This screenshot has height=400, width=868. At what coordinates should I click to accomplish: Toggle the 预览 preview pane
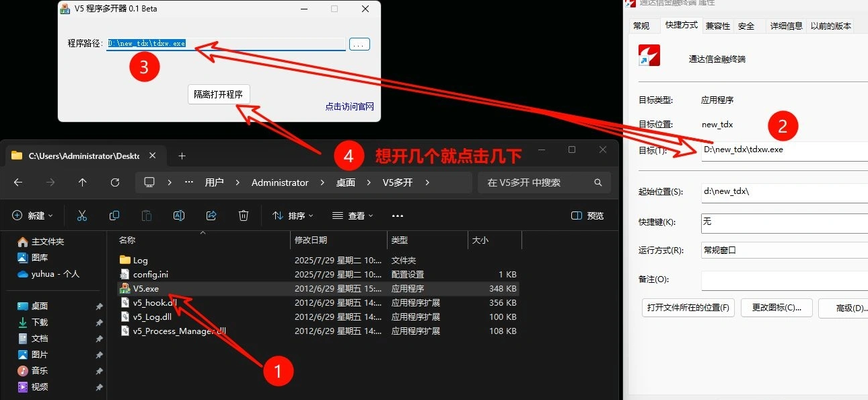(x=587, y=215)
